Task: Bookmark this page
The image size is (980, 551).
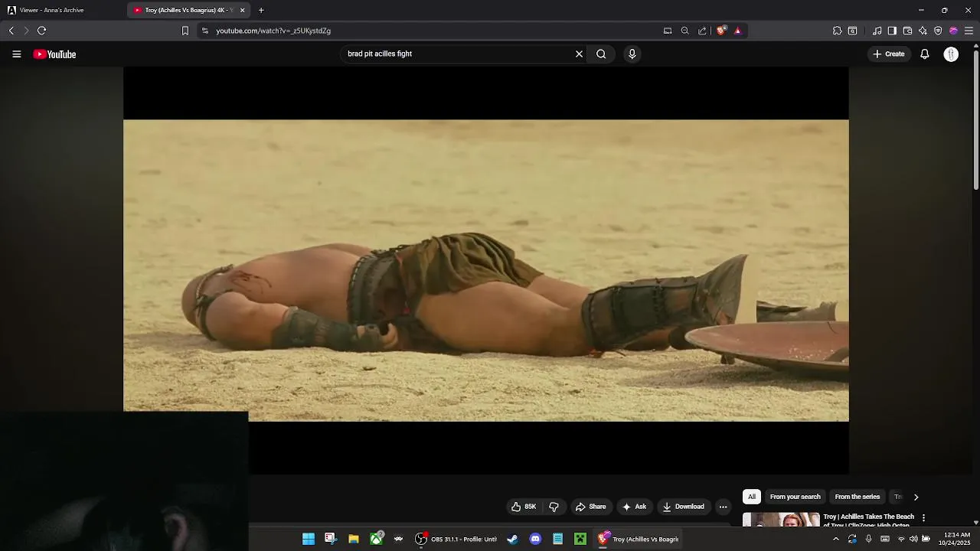Action: point(185,31)
